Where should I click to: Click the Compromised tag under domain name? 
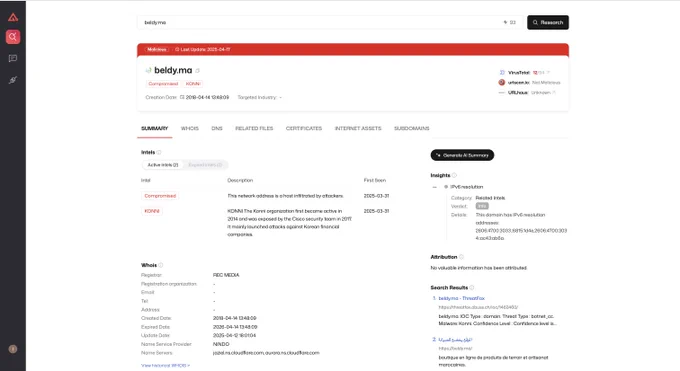pyautogui.click(x=163, y=84)
